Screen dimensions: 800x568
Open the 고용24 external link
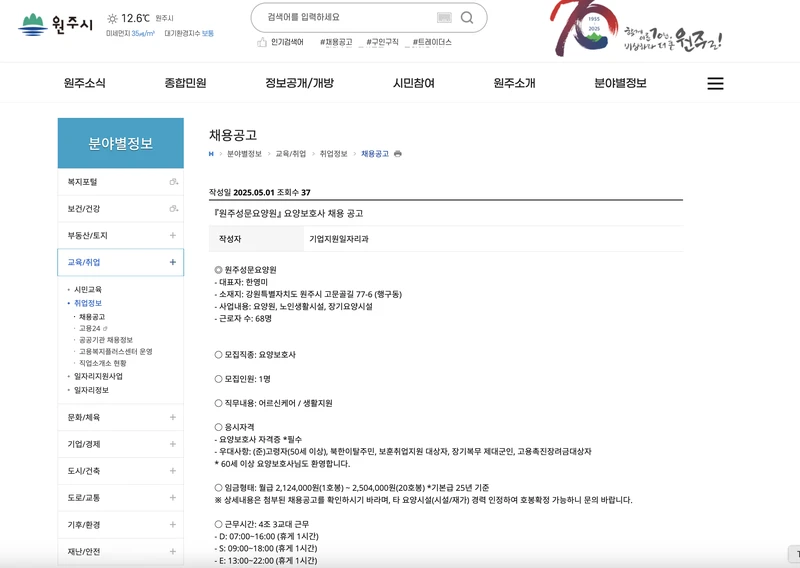[x=93, y=328]
